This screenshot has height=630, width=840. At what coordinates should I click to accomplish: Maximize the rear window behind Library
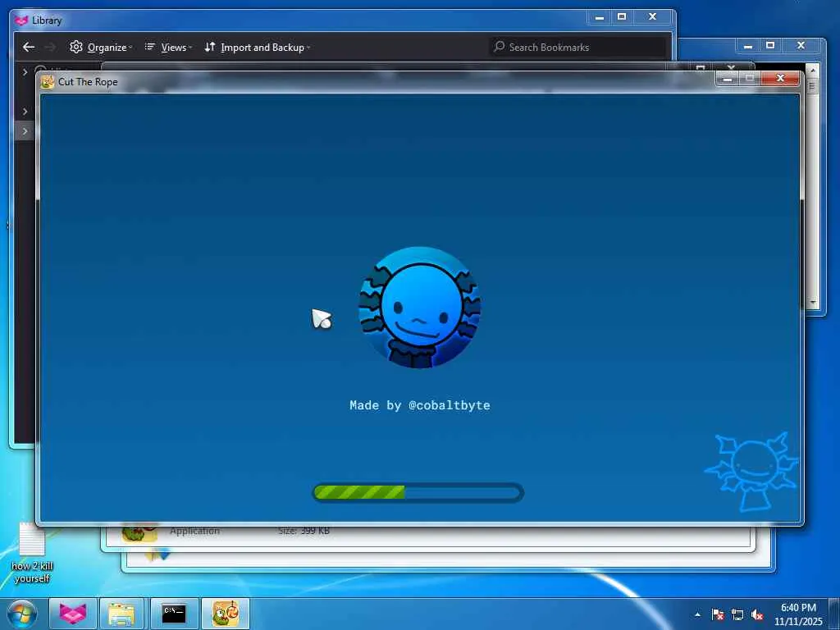tap(770, 46)
